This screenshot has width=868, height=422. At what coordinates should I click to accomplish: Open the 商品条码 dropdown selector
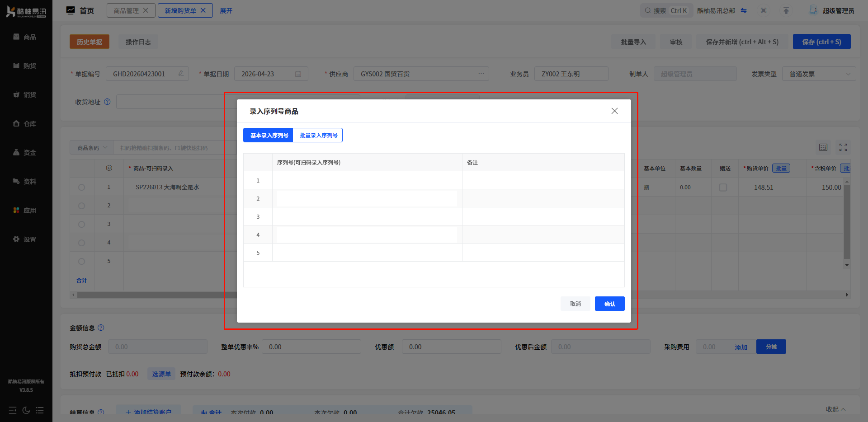point(92,148)
